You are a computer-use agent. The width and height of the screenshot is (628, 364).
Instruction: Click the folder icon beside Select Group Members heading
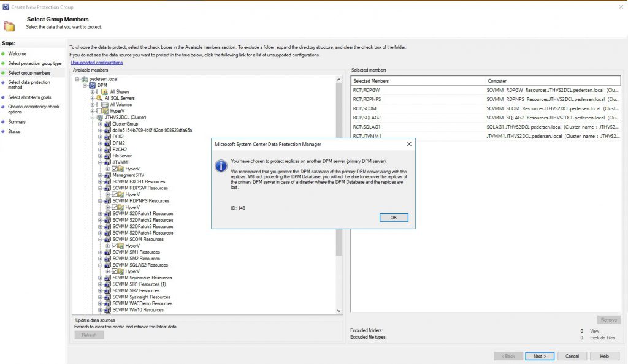click(x=9, y=26)
